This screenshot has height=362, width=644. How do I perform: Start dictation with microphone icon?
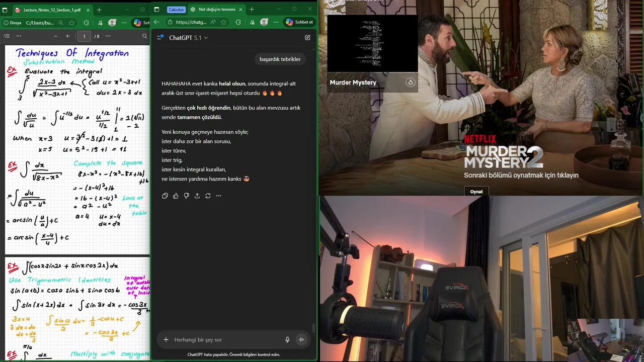(287, 340)
